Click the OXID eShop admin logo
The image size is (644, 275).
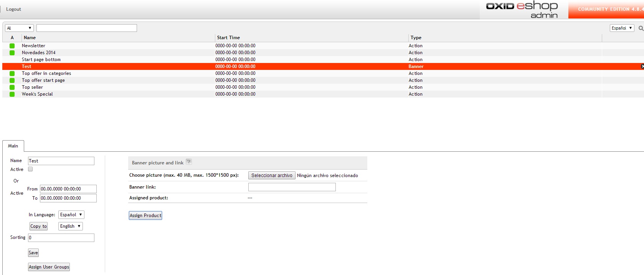pyautogui.click(x=522, y=10)
